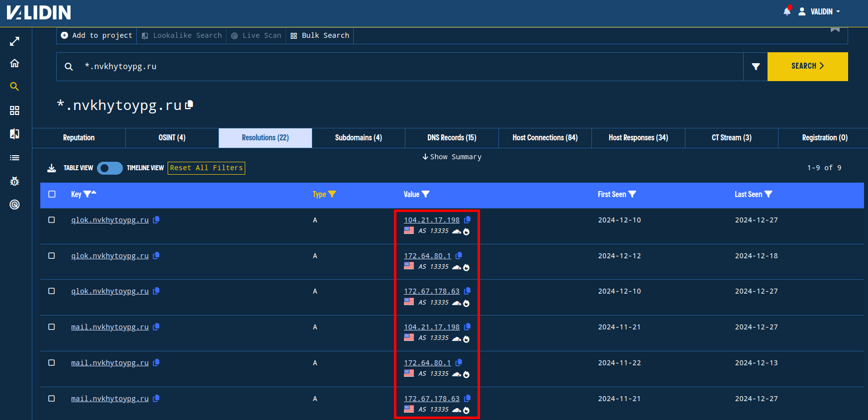Open the DNS Records (15) tab

(452, 138)
